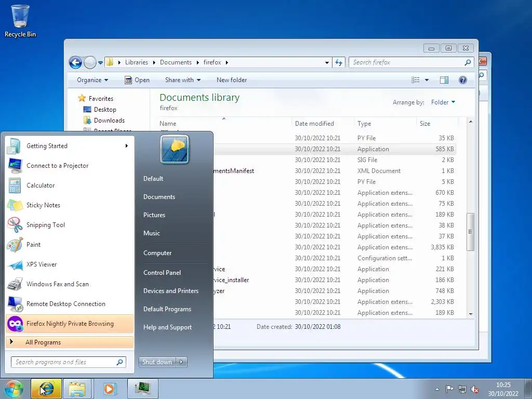This screenshot has width=532, height=399.
Task: Select Downloads under Favorites
Action: (x=109, y=121)
